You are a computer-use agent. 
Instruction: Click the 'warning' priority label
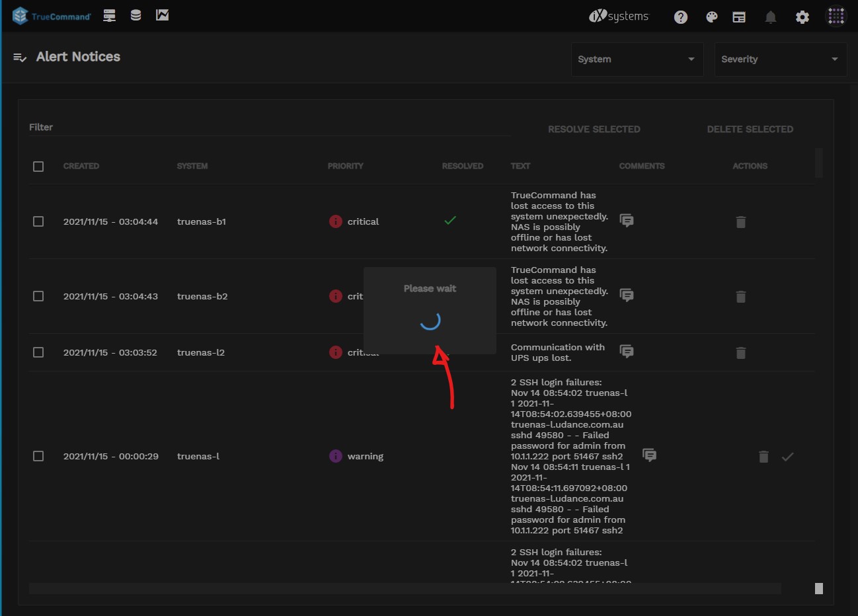[x=366, y=456]
